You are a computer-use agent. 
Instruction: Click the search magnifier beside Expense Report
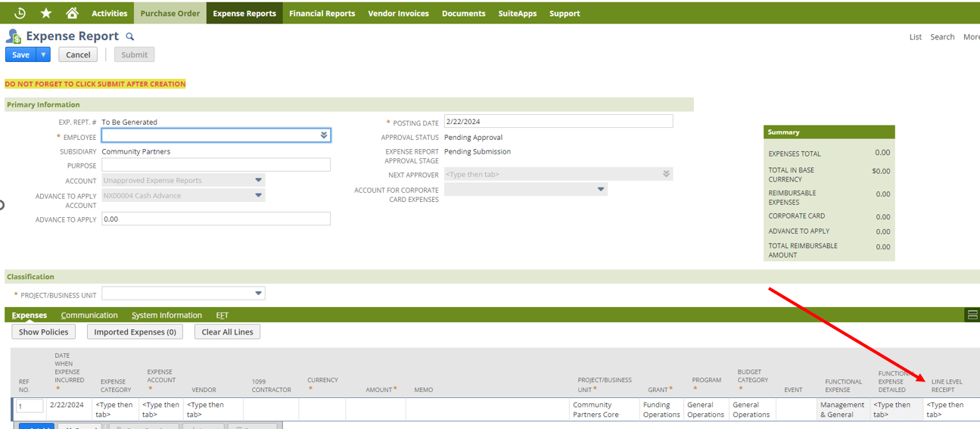point(130,36)
